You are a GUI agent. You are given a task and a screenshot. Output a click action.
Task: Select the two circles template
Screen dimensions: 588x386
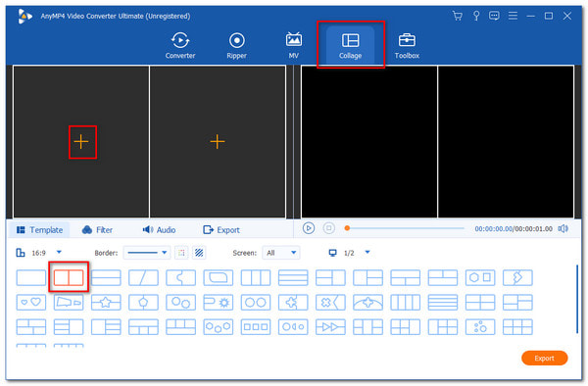[256, 302]
